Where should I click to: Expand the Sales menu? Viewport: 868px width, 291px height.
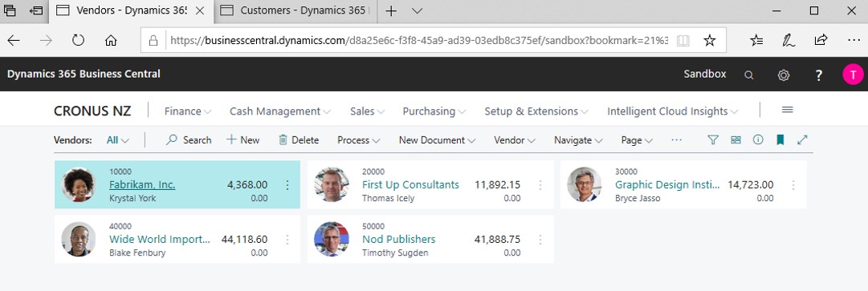point(367,111)
